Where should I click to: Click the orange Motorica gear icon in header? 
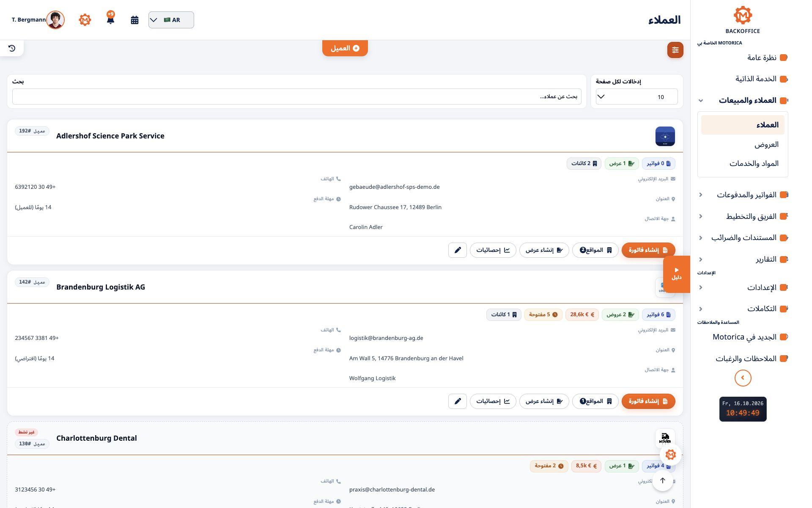tap(85, 20)
